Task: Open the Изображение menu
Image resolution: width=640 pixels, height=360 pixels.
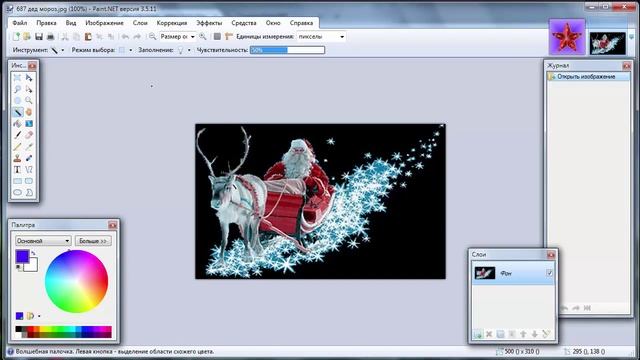Action: [104, 23]
